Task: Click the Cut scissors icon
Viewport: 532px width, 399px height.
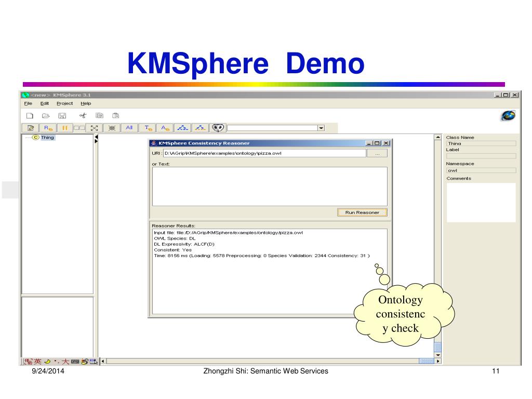Action: [83, 116]
